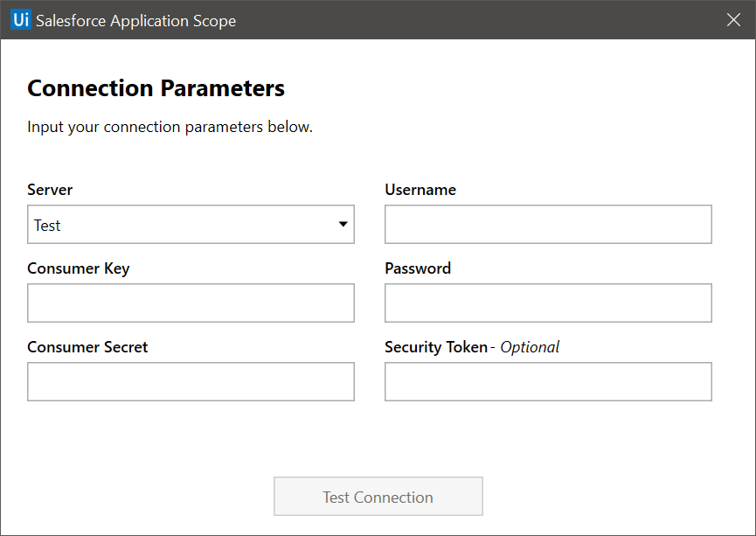Click the Connection Parameters heading

[156, 88]
